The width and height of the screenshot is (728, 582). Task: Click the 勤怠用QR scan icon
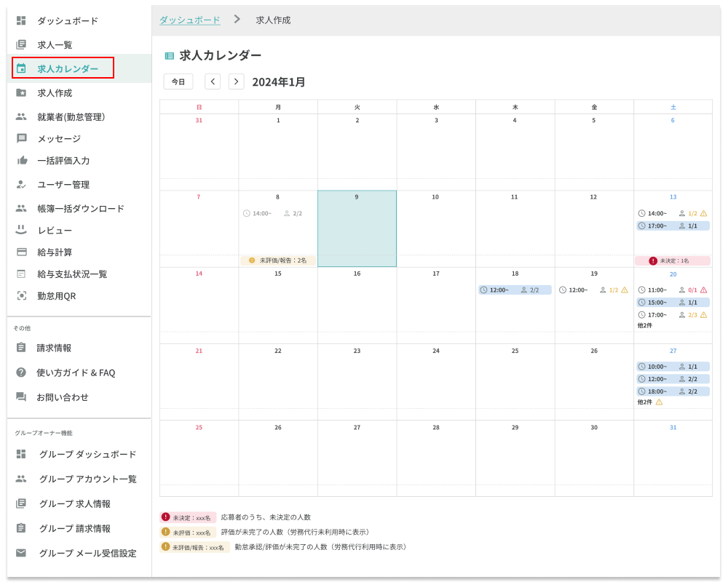[21, 295]
